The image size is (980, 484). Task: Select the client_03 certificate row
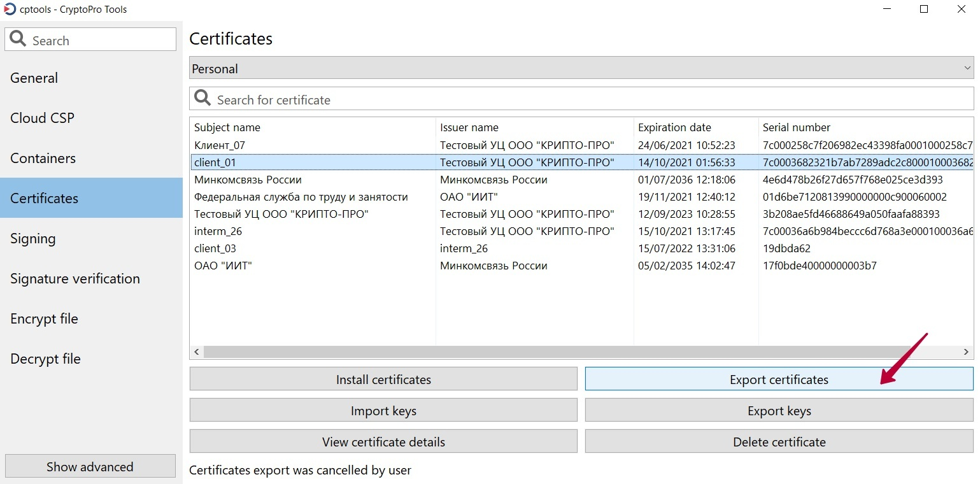click(215, 248)
